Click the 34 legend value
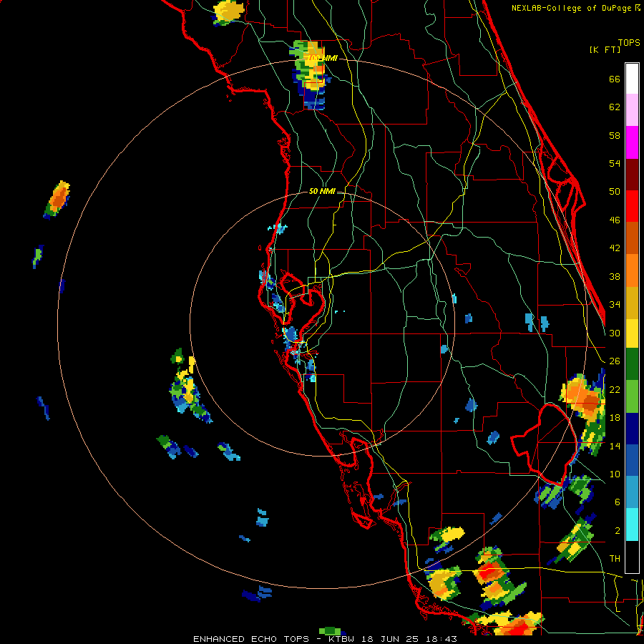644x644 pixels. pos(615,305)
